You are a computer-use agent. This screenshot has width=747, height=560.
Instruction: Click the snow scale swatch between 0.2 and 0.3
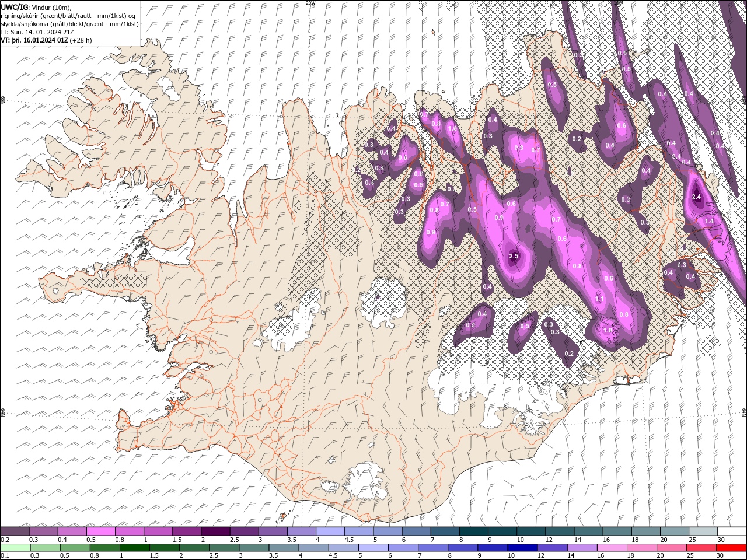point(15,531)
